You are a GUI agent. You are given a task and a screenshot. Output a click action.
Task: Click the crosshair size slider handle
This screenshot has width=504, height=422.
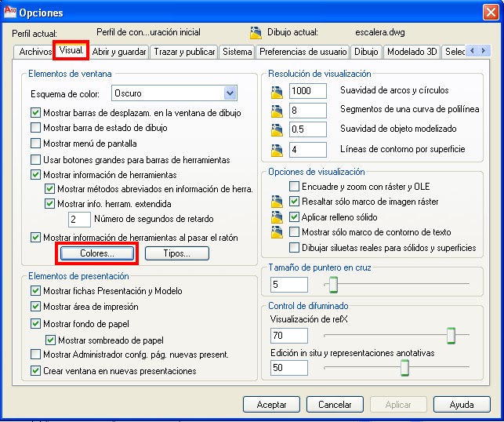coord(333,285)
